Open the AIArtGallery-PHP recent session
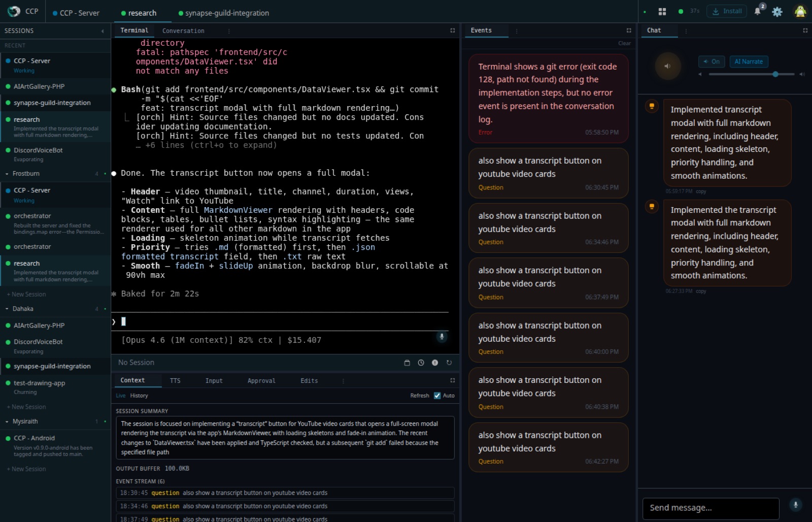This screenshot has height=522, width=812. pos(55,86)
